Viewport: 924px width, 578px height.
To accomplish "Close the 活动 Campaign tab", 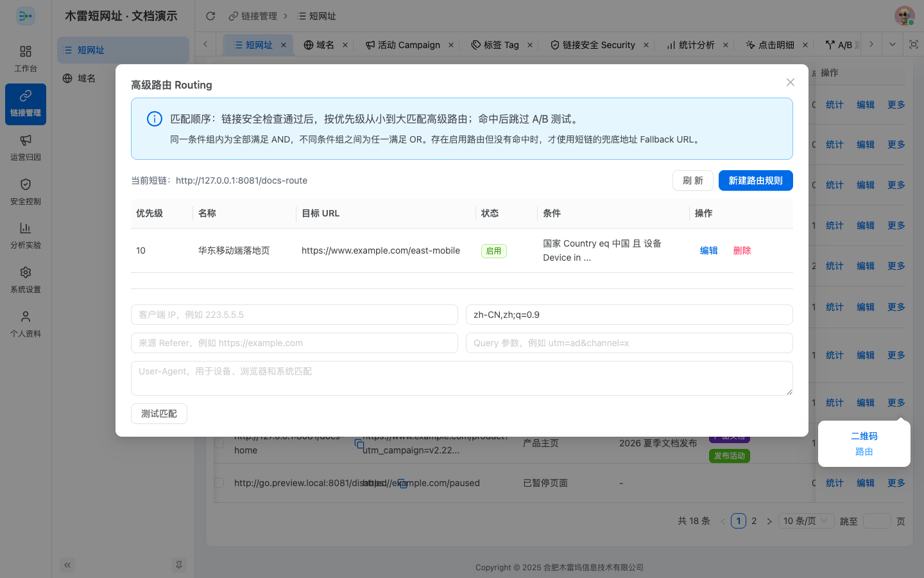I will click(x=451, y=45).
